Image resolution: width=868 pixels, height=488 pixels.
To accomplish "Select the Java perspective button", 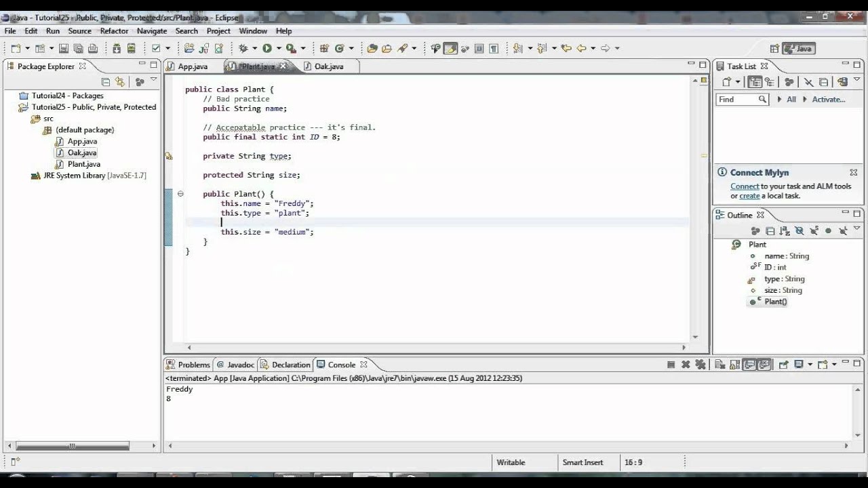I will (799, 48).
